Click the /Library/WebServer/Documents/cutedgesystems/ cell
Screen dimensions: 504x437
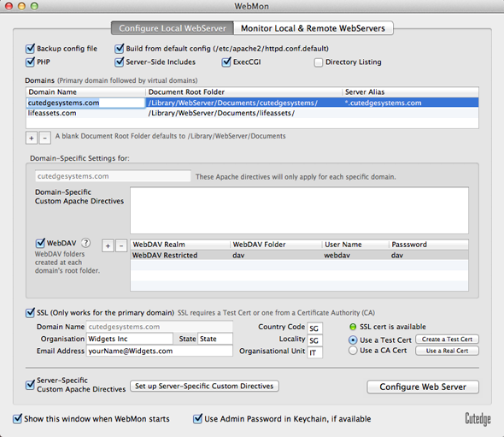click(x=244, y=103)
